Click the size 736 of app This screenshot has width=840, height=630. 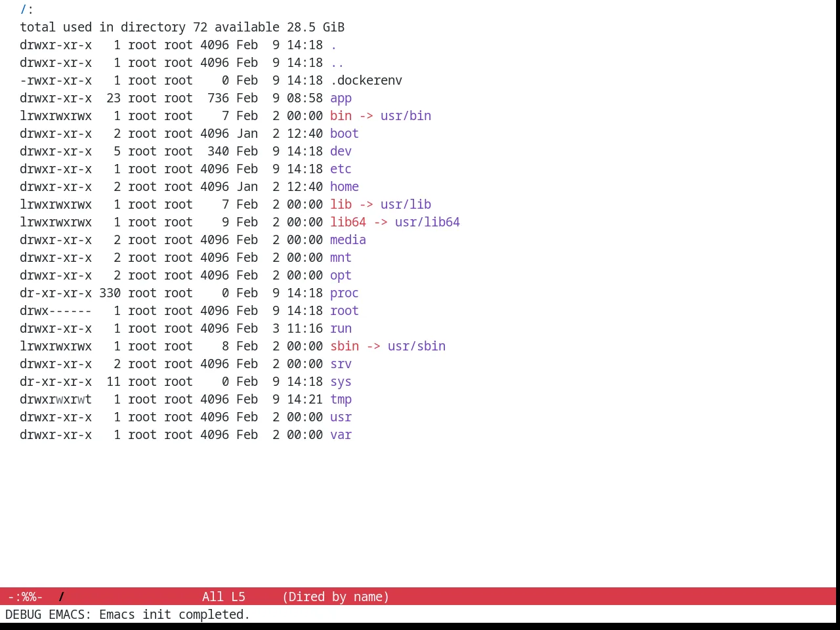pos(218,98)
